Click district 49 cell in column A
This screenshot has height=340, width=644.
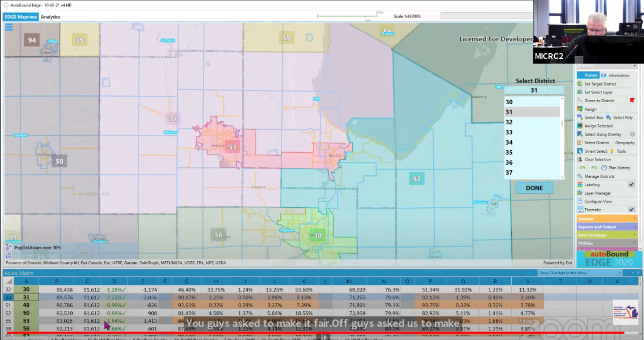[x=26, y=305]
